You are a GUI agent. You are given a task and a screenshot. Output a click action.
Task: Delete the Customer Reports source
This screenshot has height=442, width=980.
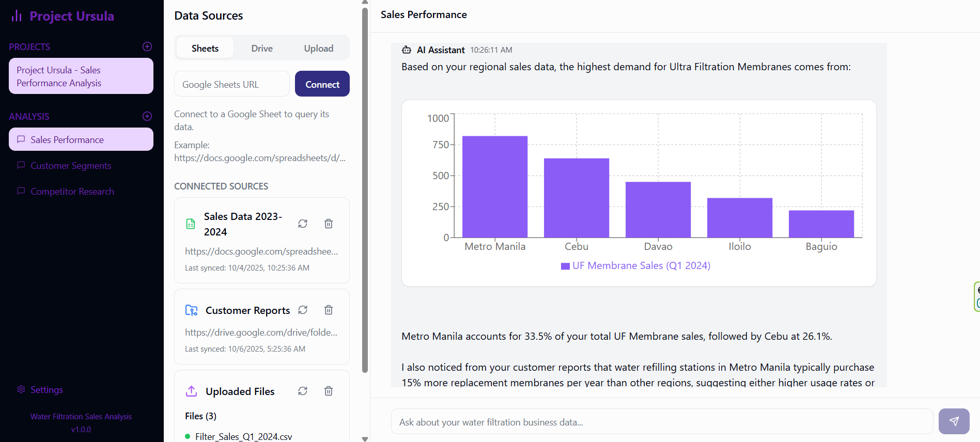[329, 310]
